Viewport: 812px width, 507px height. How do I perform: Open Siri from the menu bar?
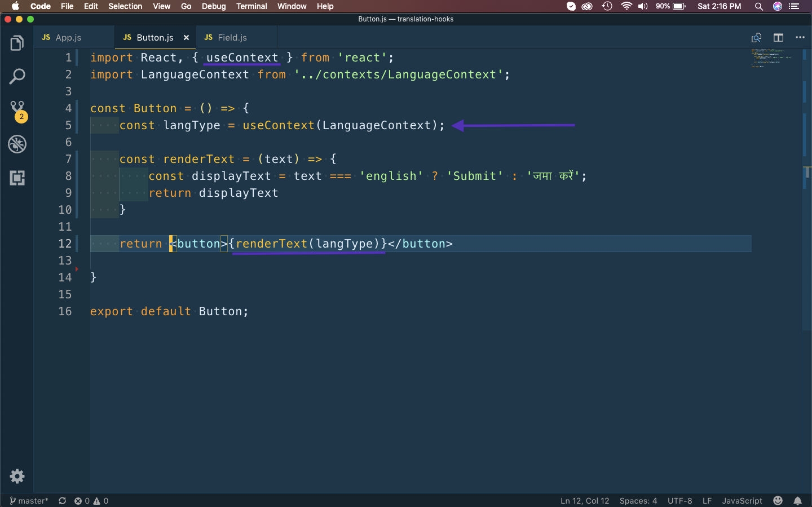(x=778, y=6)
